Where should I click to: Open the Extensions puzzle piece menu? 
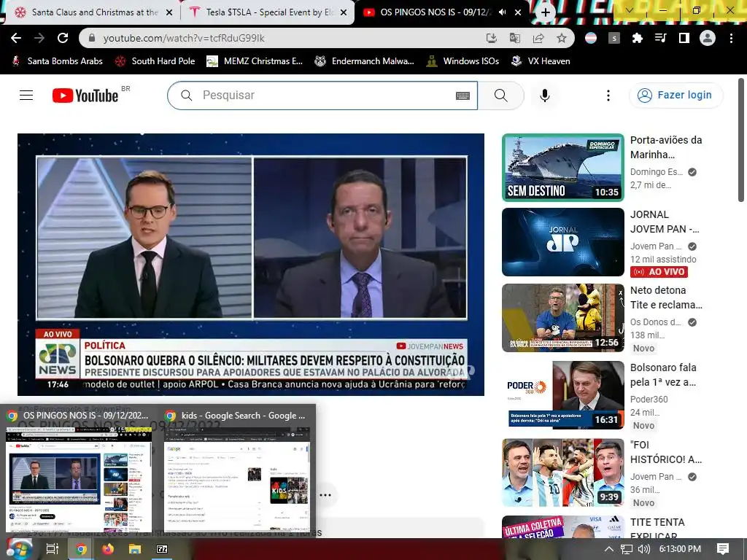click(637, 38)
